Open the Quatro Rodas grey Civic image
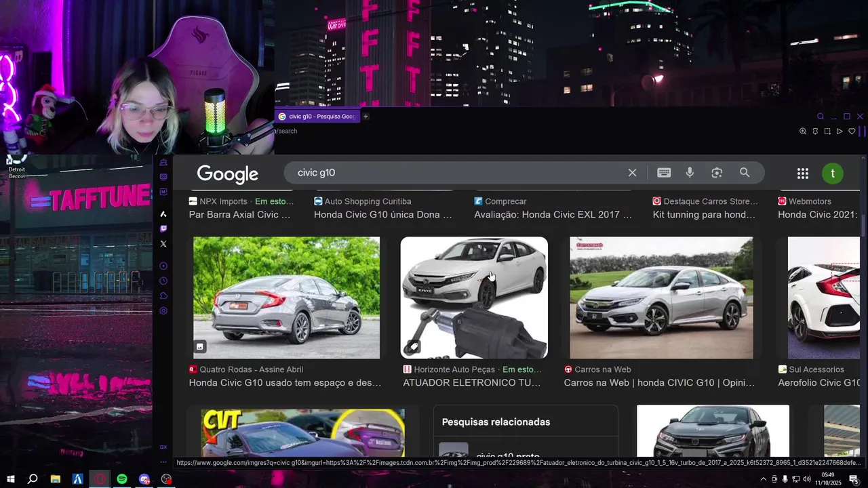868x488 pixels. point(286,298)
